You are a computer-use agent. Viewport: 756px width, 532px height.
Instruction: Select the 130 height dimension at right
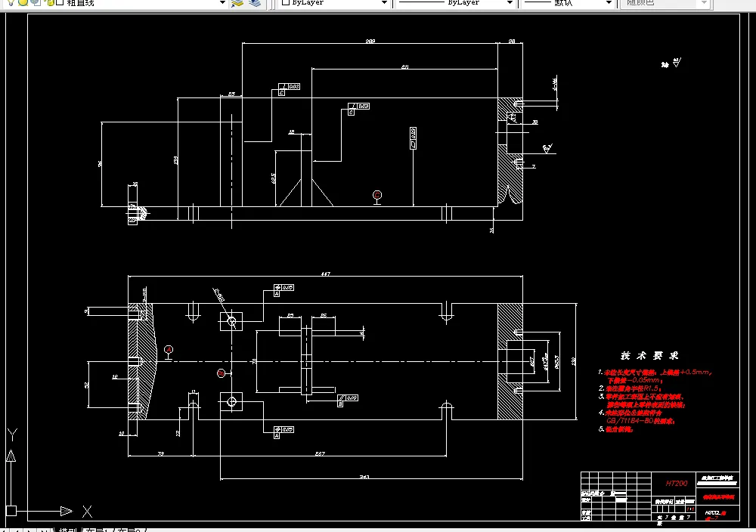(573, 361)
